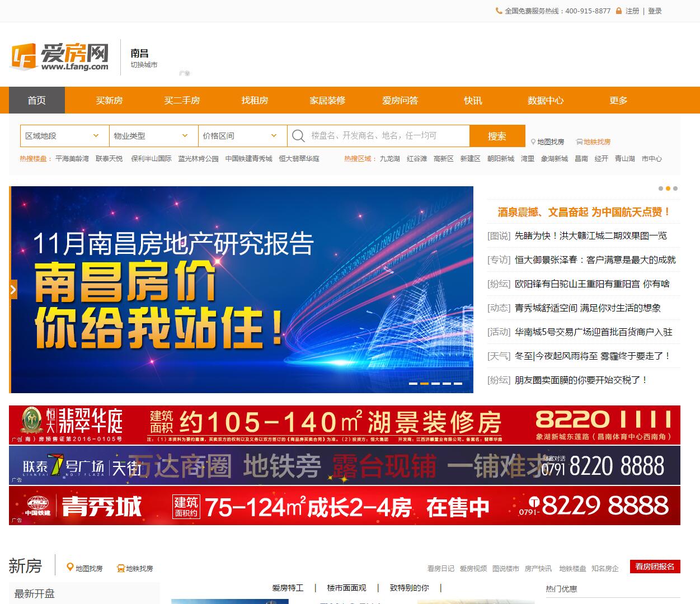Screen dimensions: 700x604
Task: Open the 价格区间 dropdown
Action: [242, 136]
